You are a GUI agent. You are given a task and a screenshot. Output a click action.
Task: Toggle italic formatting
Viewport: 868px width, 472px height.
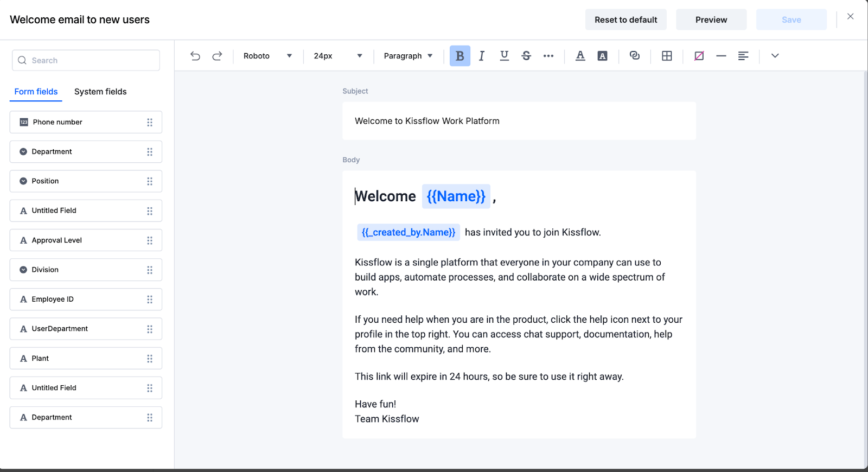click(482, 56)
